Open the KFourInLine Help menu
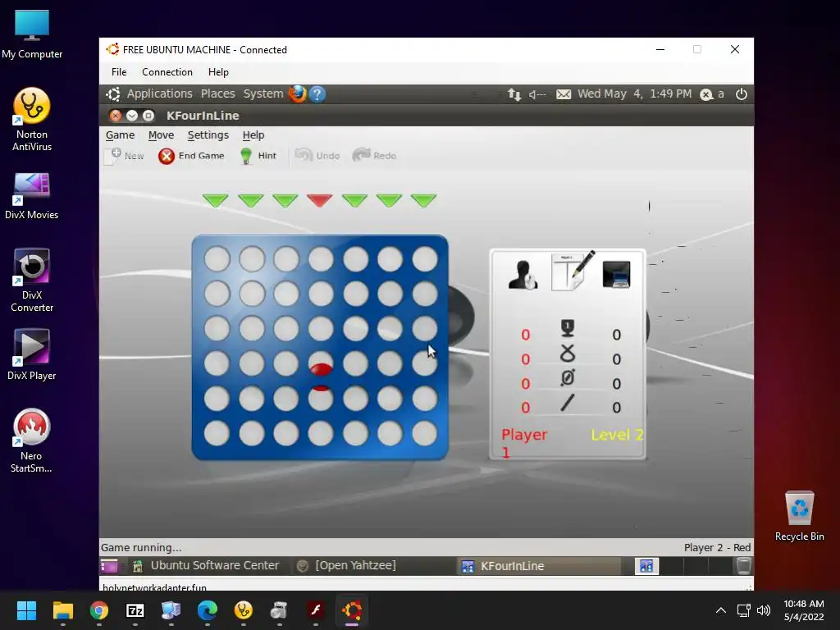The width and height of the screenshot is (840, 630). (253, 135)
